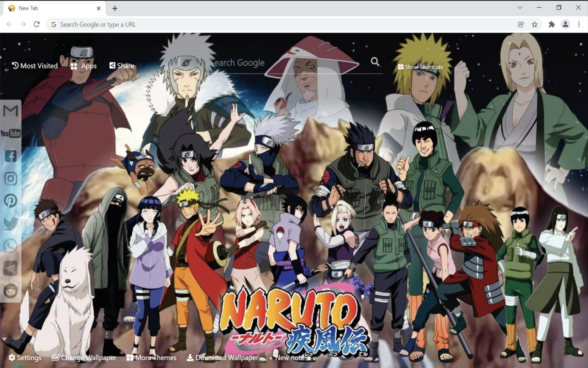Share this page via address bar icon

point(521,24)
